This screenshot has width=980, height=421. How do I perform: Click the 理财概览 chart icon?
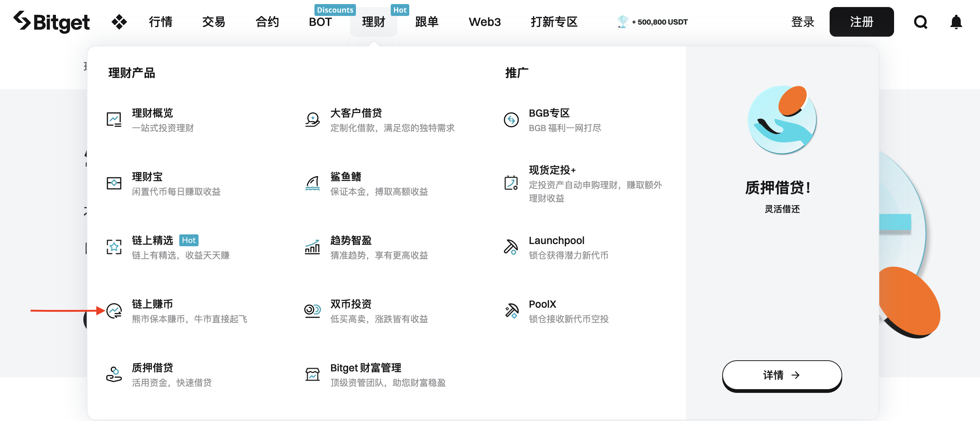coord(114,120)
